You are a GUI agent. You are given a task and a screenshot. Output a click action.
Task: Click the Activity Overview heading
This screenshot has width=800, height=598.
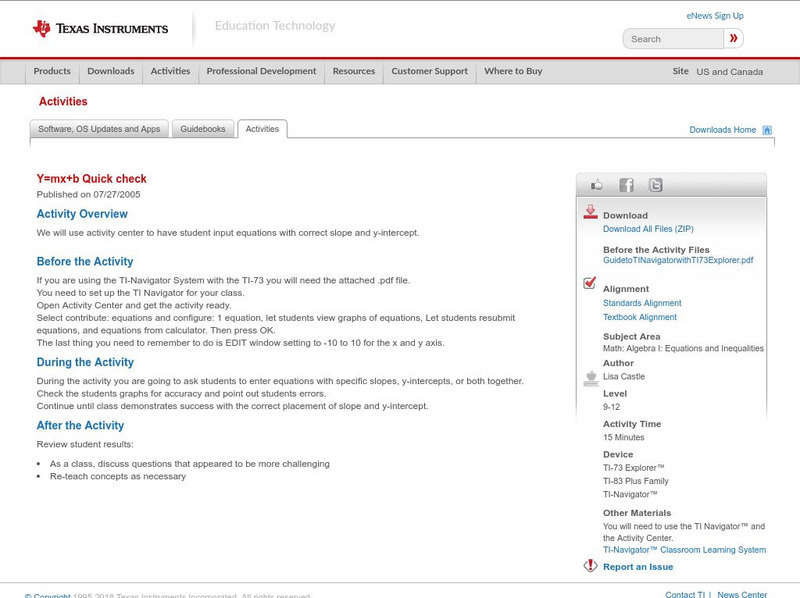[82, 214]
